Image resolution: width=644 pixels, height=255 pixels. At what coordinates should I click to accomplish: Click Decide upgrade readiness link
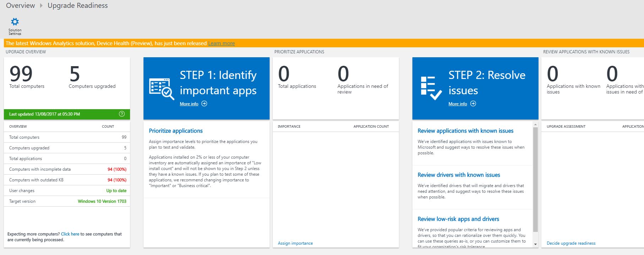tap(571, 243)
